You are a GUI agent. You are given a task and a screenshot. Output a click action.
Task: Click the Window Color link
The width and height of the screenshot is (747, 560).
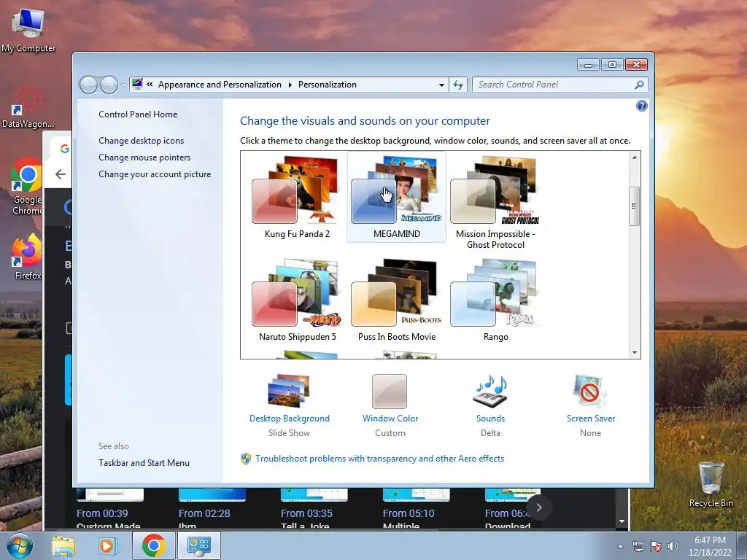point(390,418)
